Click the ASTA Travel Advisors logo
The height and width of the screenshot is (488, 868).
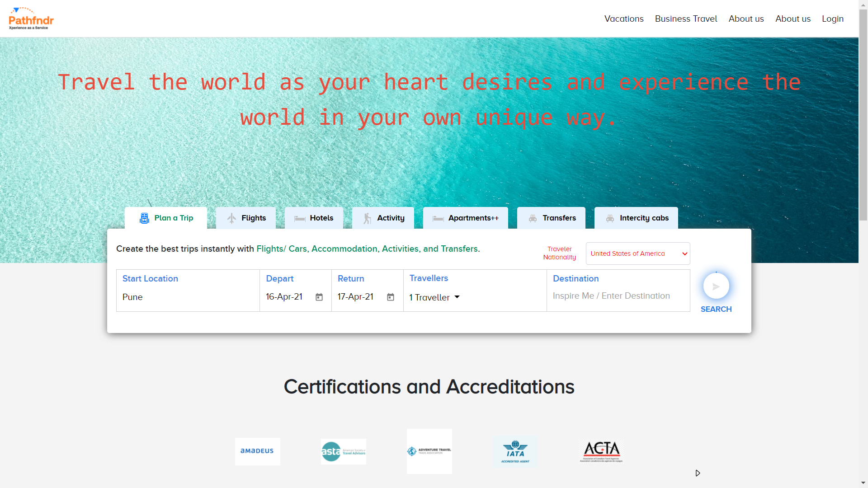click(343, 451)
